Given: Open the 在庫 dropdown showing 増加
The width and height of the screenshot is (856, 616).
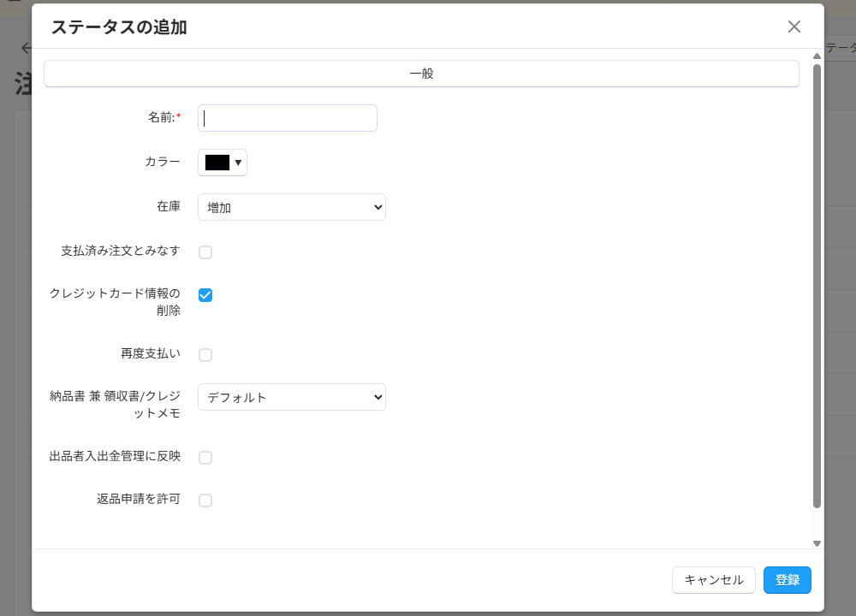Looking at the screenshot, I should point(291,207).
